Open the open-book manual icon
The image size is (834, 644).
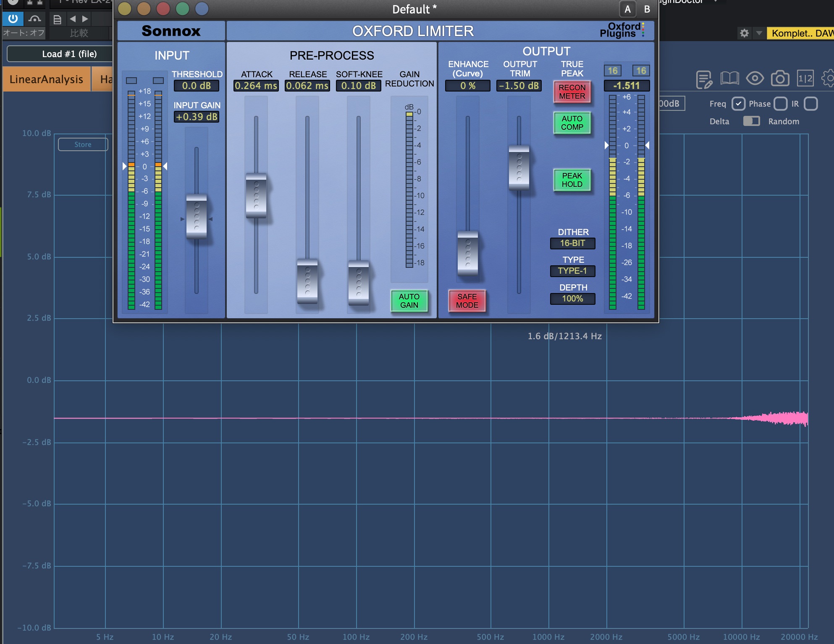729,79
